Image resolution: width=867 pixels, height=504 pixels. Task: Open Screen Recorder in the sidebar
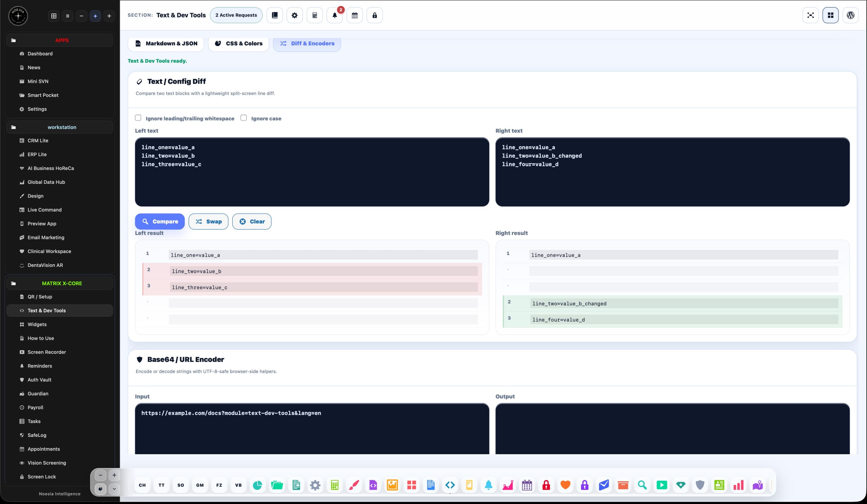click(60, 352)
